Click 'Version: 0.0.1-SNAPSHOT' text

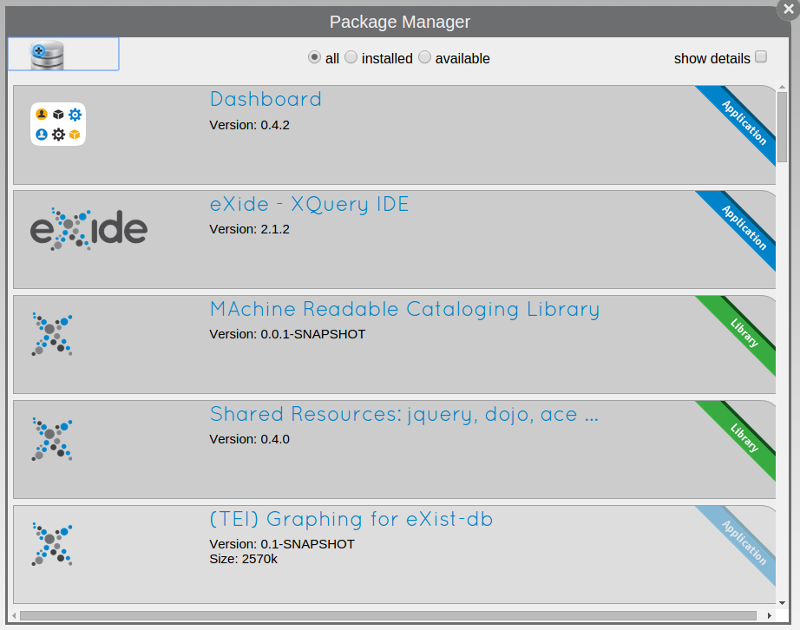(287, 334)
